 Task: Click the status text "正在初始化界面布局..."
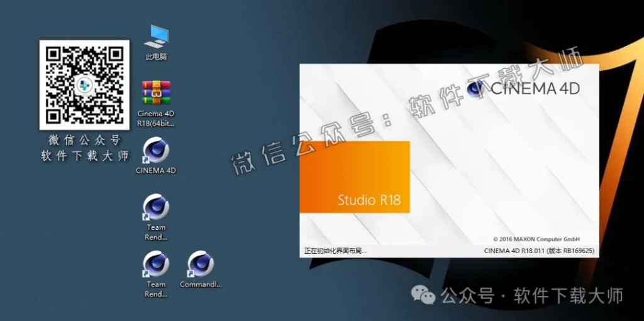click(335, 251)
